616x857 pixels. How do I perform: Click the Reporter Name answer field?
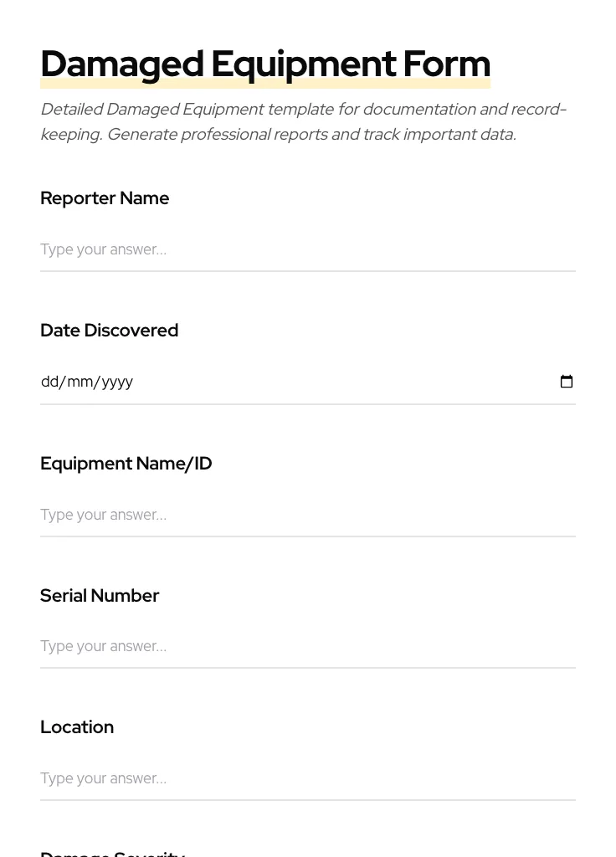point(307,249)
